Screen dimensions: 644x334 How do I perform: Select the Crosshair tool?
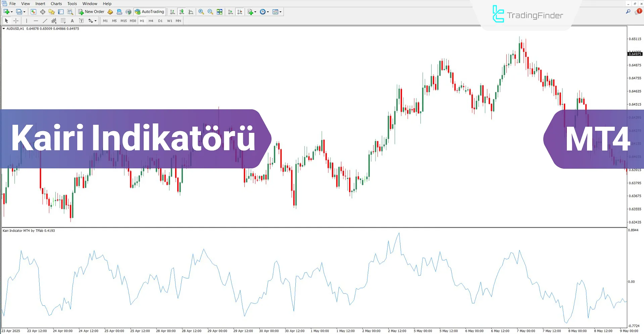[16, 20]
